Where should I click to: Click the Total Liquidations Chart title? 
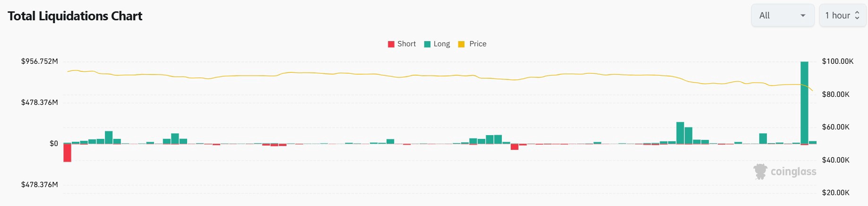click(x=75, y=16)
